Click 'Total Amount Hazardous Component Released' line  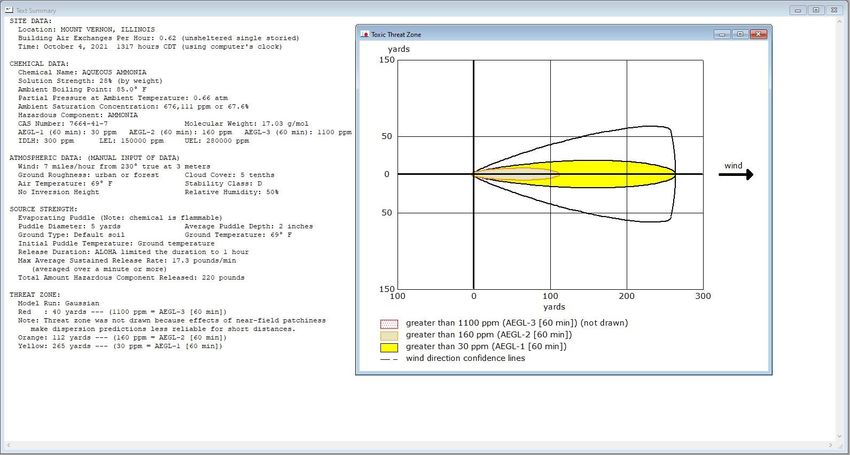click(131, 278)
